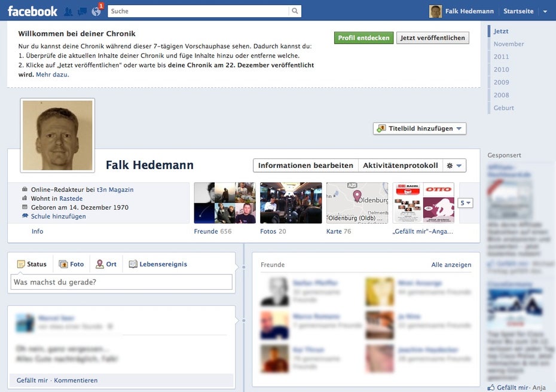This screenshot has width=556, height=392.
Task: Click the school icon beside Schule hinzufügen
Action: [x=25, y=216]
